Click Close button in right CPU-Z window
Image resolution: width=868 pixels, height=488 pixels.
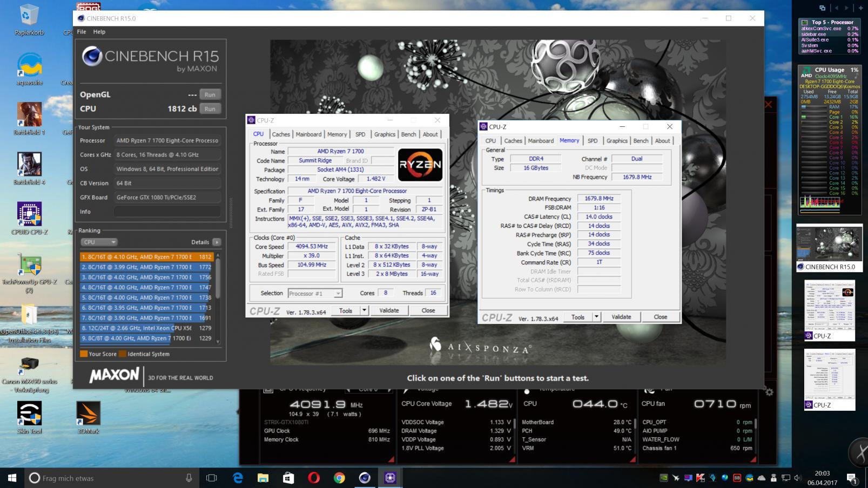click(661, 317)
